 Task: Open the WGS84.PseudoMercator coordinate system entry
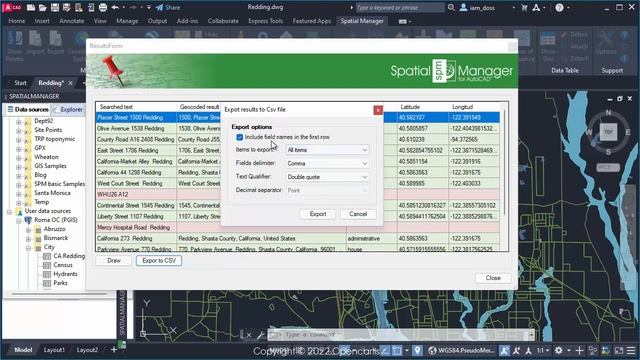[462, 350]
